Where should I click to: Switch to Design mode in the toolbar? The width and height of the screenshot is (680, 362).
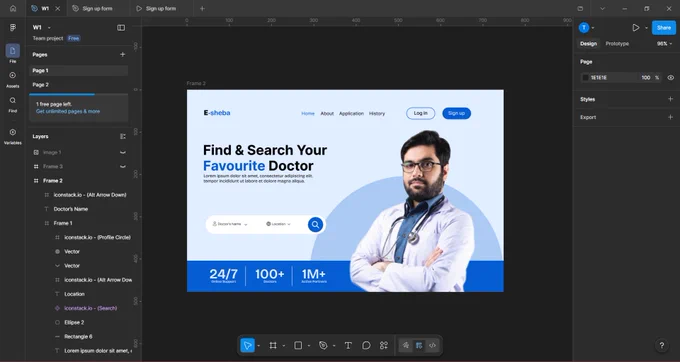(419, 346)
